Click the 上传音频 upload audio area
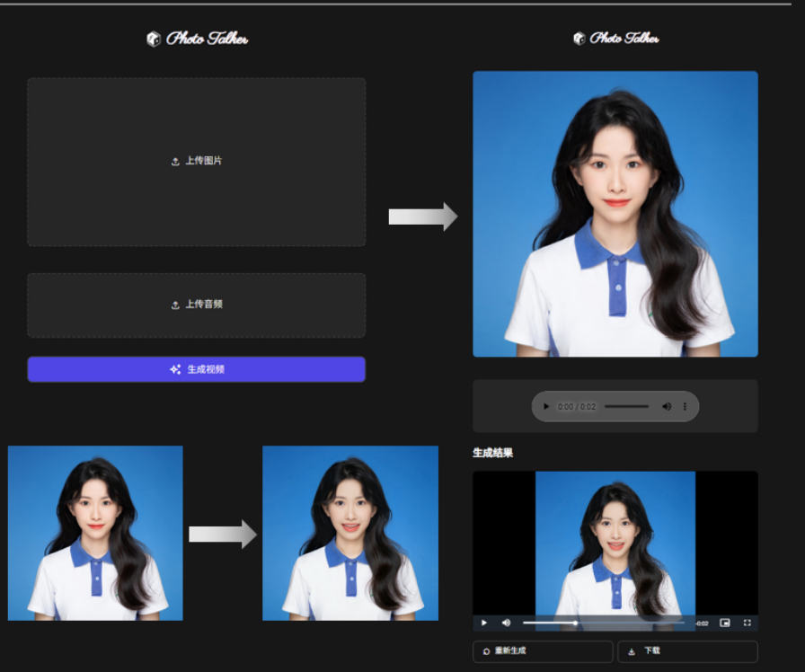The width and height of the screenshot is (805, 672). click(197, 305)
